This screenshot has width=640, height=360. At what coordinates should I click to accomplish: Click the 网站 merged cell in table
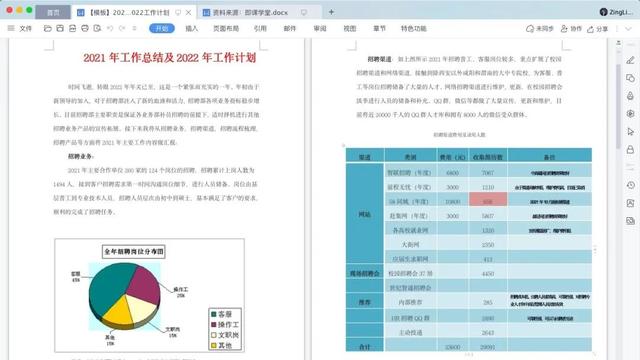point(364,214)
